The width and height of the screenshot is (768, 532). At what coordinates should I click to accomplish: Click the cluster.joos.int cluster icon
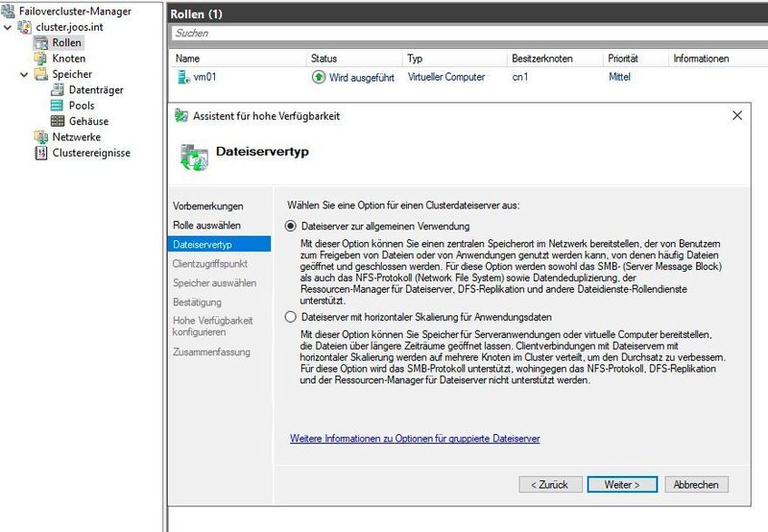pos(25,27)
